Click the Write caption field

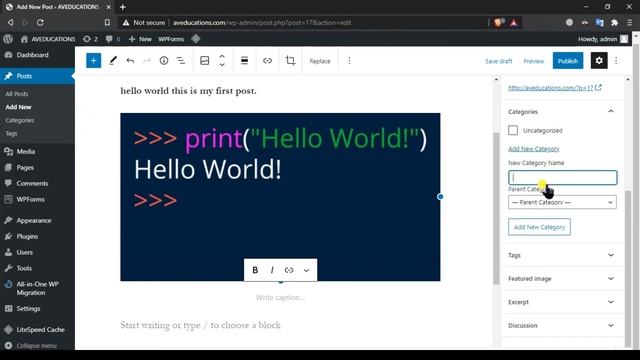tap(280, 298)
